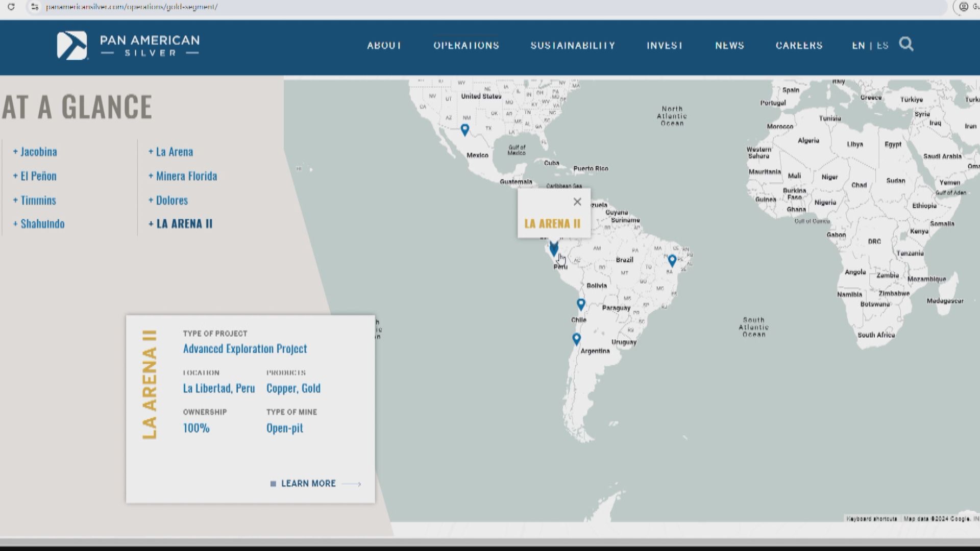Image resolution: width=980 pixels, height=551 pixels.
Task: Click the map pin in Mexico
Action: pos(464,130)
